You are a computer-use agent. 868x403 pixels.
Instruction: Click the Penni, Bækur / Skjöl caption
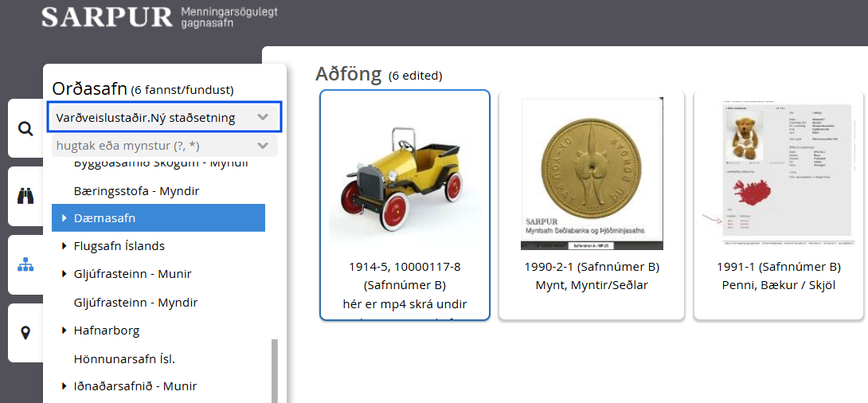point(780,286)
